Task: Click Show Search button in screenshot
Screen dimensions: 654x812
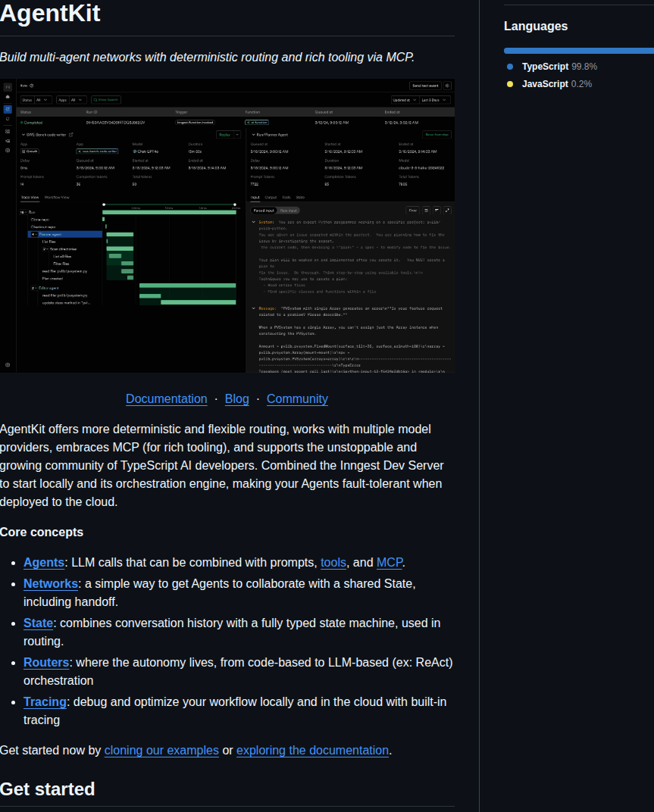Action: (106, 100)
